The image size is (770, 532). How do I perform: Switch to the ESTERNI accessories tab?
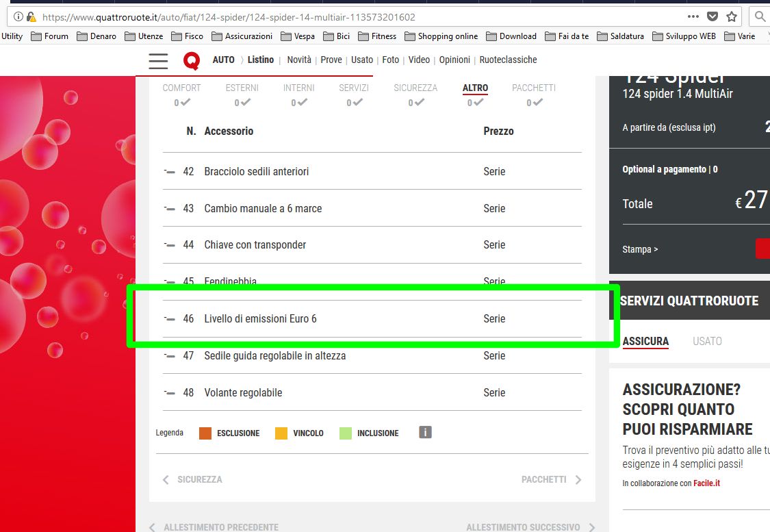(242, 88)
